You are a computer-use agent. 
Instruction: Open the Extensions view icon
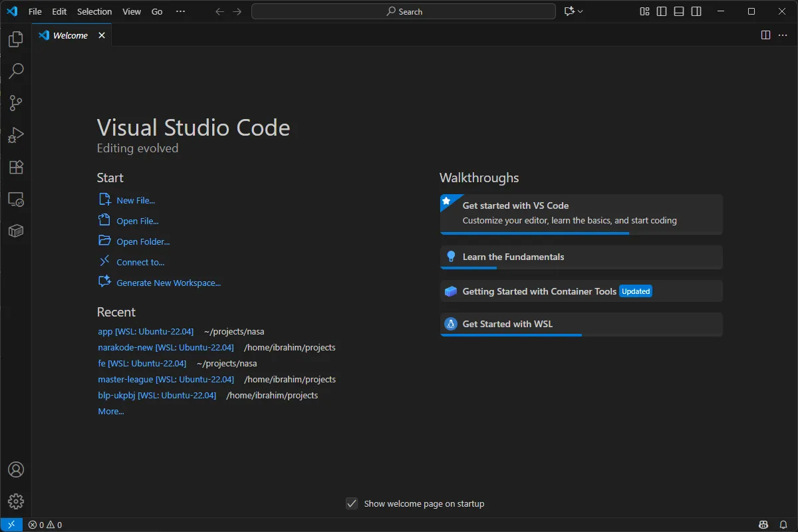click(x=15, y=167)
